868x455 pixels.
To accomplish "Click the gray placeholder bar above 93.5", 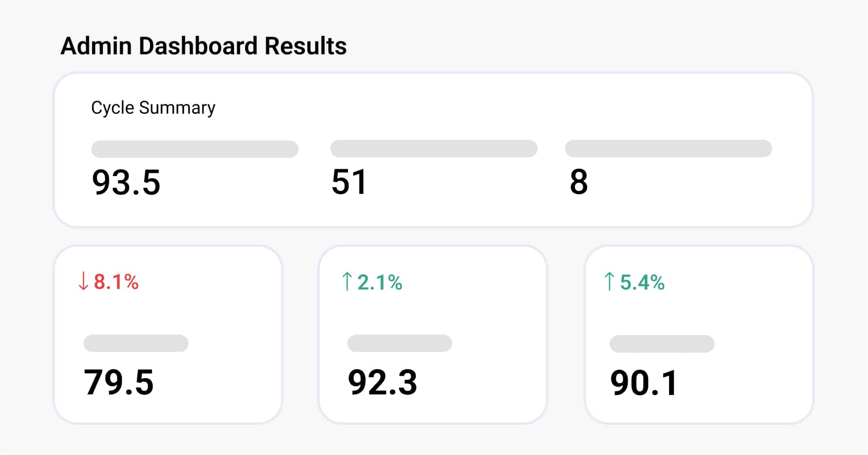I will coord(195,149).
